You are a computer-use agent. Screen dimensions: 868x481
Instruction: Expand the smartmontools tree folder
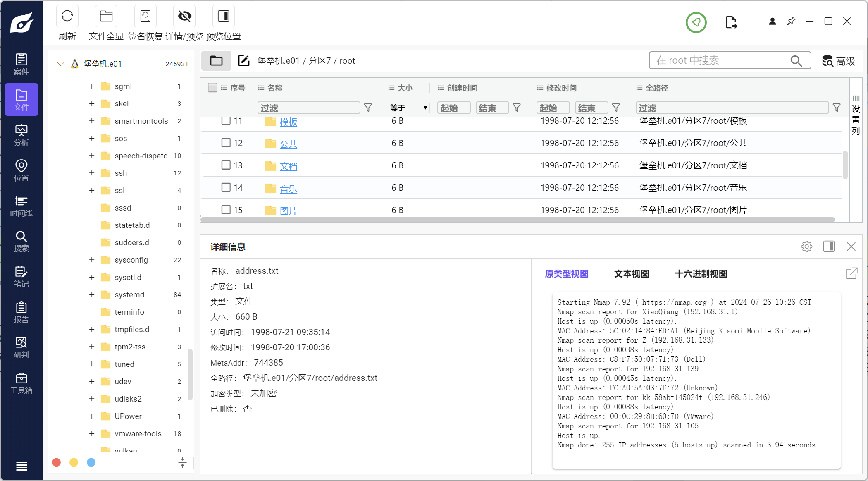tap(92, 121)
